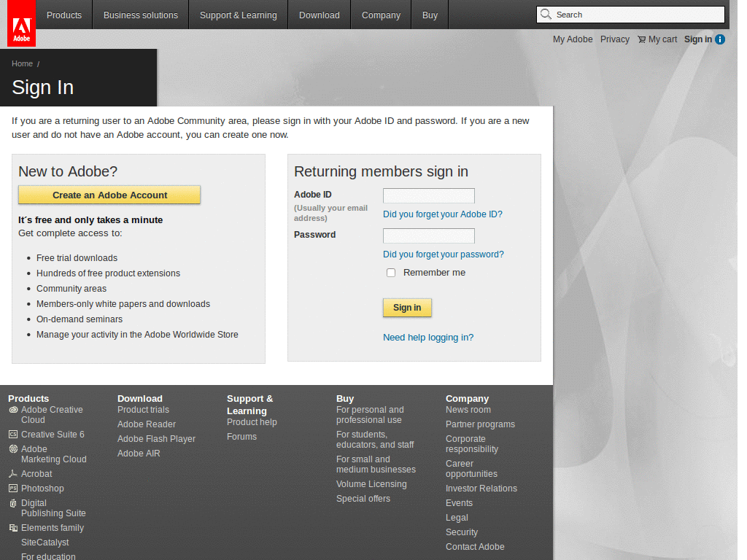Screen dimensions: 747x560
Task: Open For small and medium businesses link
Action: pos(376,464)
